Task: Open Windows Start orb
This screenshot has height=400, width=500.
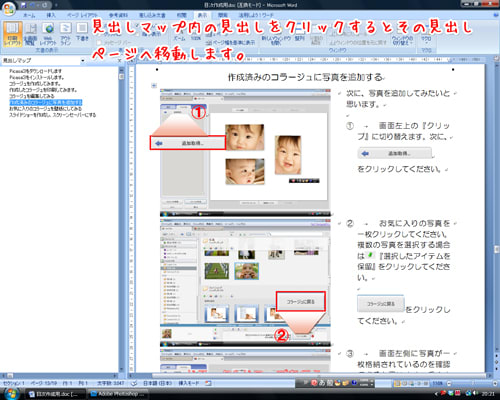Action: click(11, 394)
